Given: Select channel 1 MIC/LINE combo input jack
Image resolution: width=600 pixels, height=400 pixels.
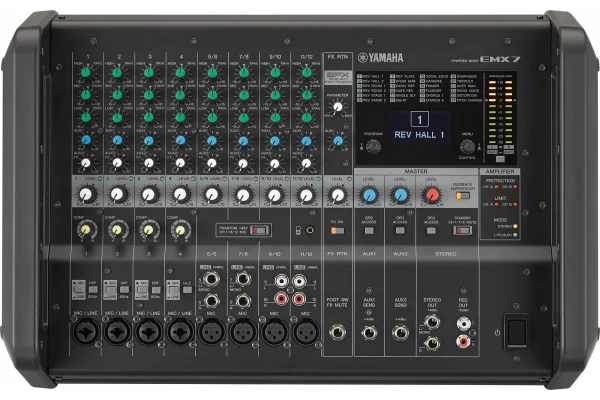Looking at the screenshot, I should click(x=86, y=331).
